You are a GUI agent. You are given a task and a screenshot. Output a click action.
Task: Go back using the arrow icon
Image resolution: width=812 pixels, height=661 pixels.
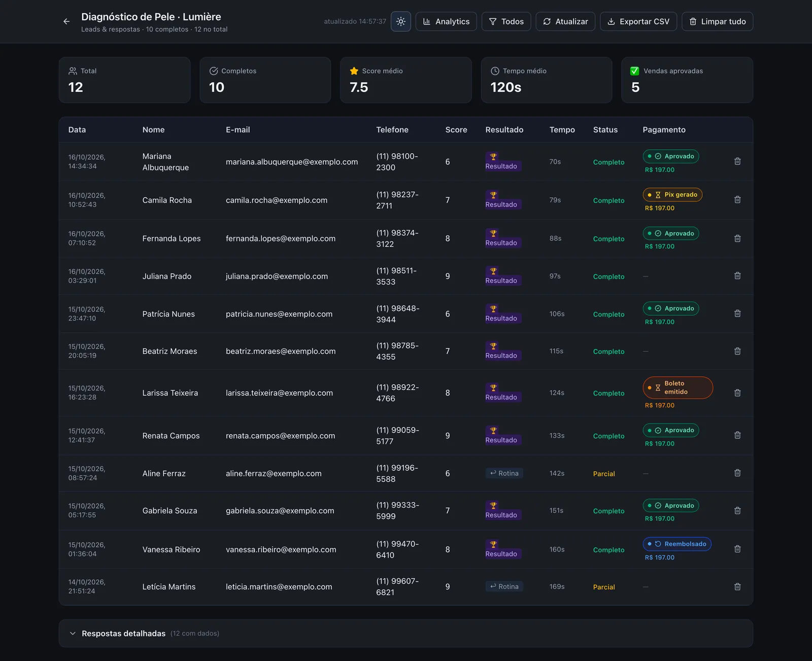tap(66, 22)
